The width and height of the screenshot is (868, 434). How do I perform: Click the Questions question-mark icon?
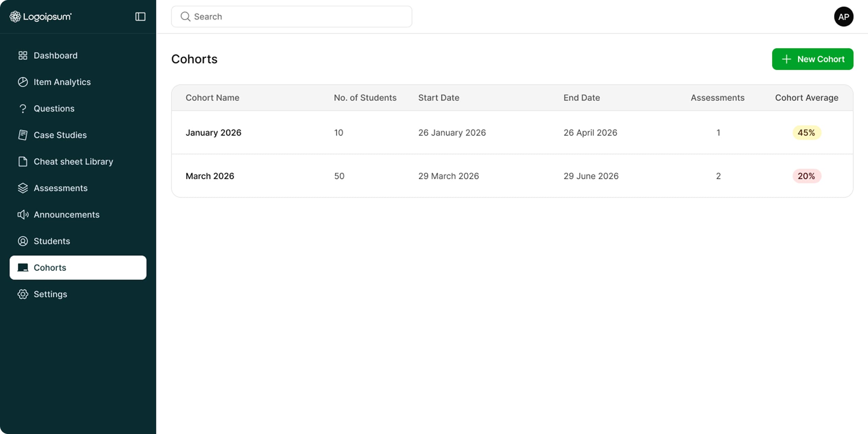[x=23, y=108]
